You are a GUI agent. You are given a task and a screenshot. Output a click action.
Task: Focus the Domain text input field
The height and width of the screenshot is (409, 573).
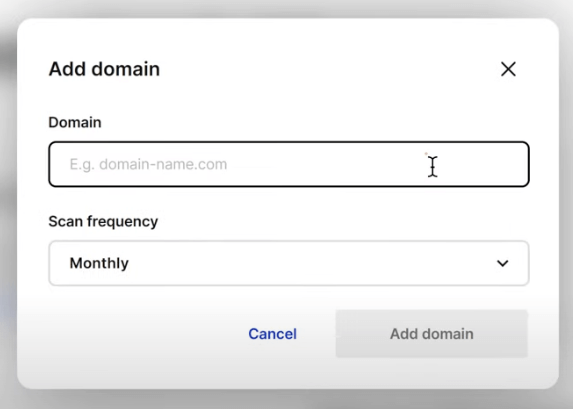(x=289, y=164)
